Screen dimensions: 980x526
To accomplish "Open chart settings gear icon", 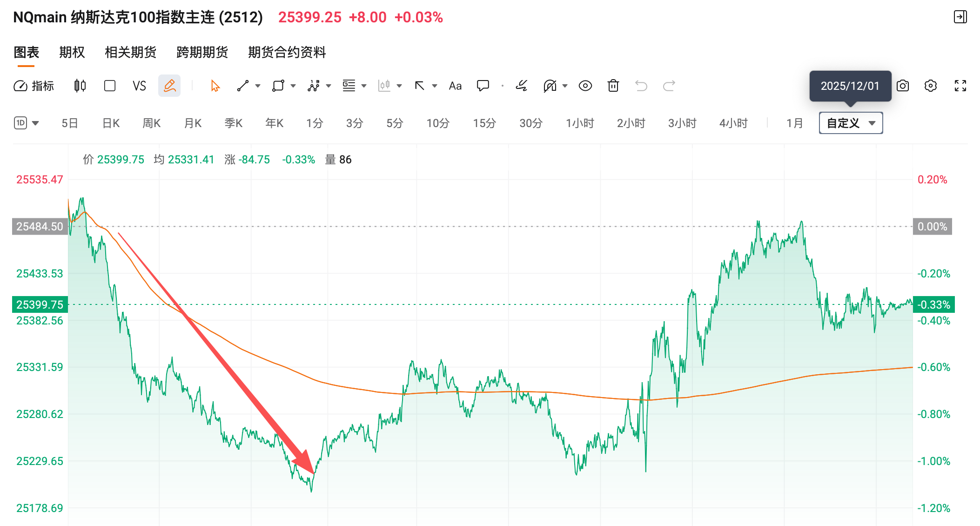I will tap(931, 86).
